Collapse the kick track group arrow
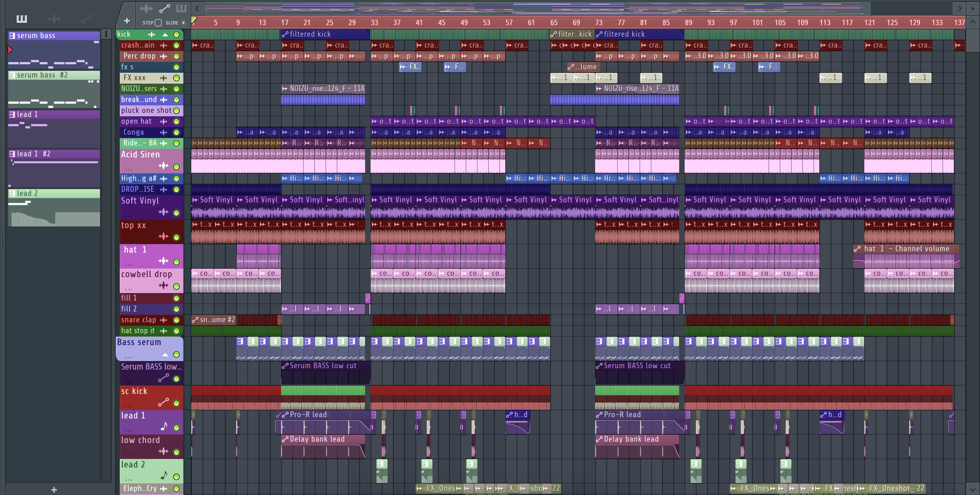 165,35
